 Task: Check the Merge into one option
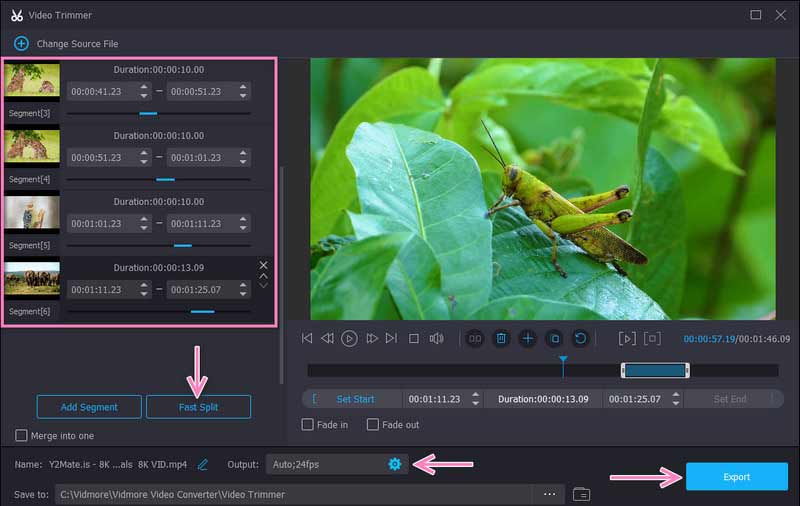(22, 435)
